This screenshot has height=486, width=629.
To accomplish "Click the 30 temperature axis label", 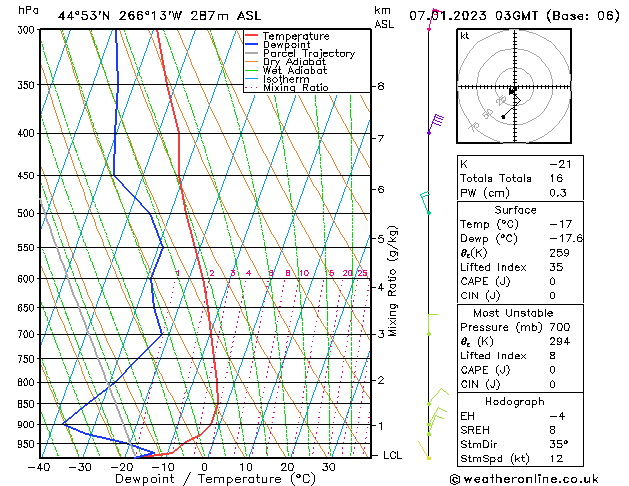I will pyautogui.click(x=328, y=467).
